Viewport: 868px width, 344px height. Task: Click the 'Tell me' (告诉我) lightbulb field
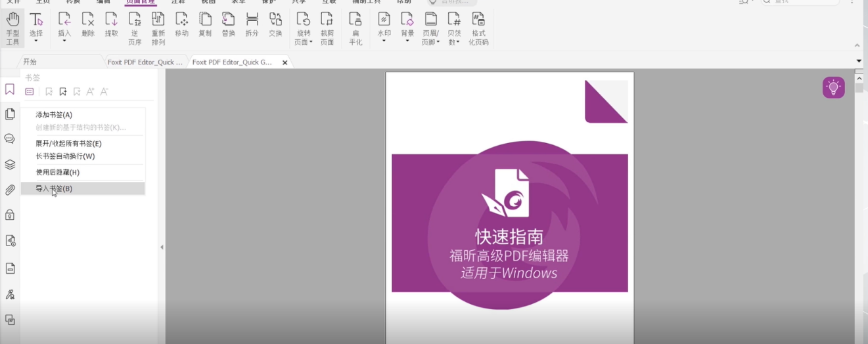(451, 2)
